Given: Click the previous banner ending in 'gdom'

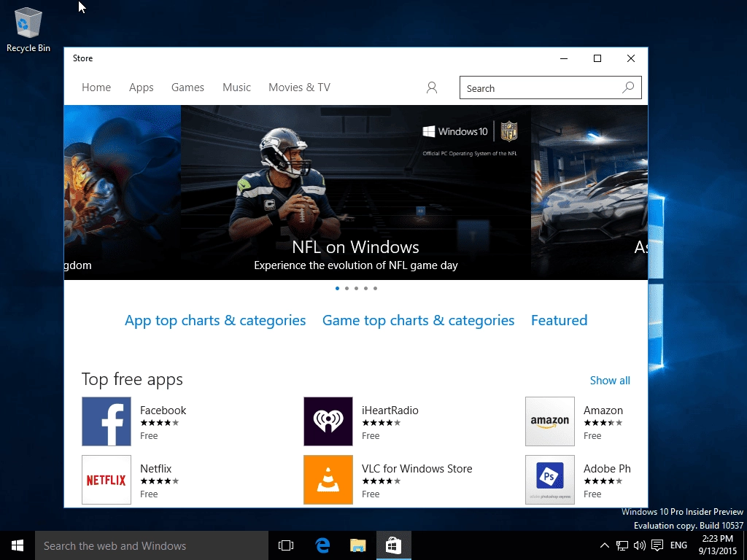Looking at the screenshot, I should pyautogui.click(x=123, y=192).
